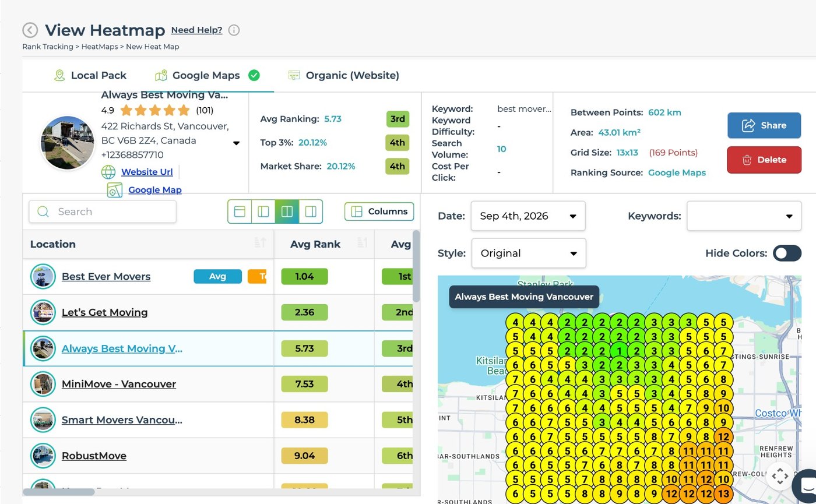
Task: Click the map icon beside Google Map
Action: (x=115, y=190)
